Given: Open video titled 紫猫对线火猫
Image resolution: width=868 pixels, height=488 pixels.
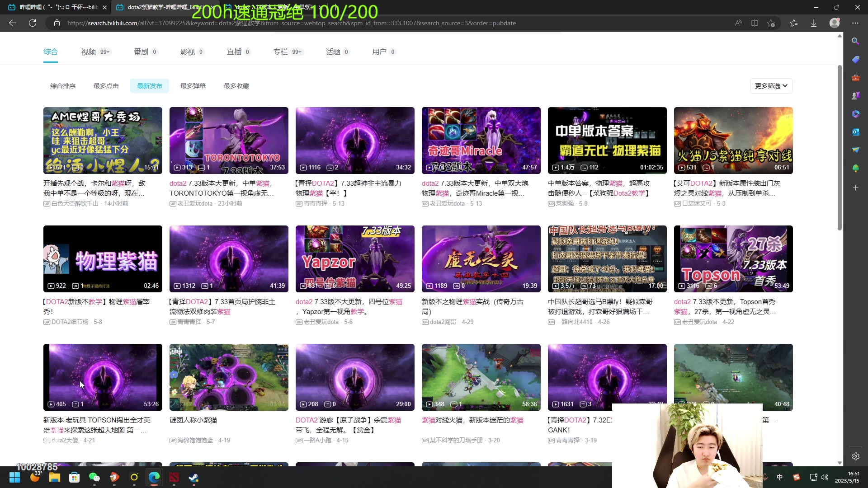Looking at the screenshot, I should (472, 420).
